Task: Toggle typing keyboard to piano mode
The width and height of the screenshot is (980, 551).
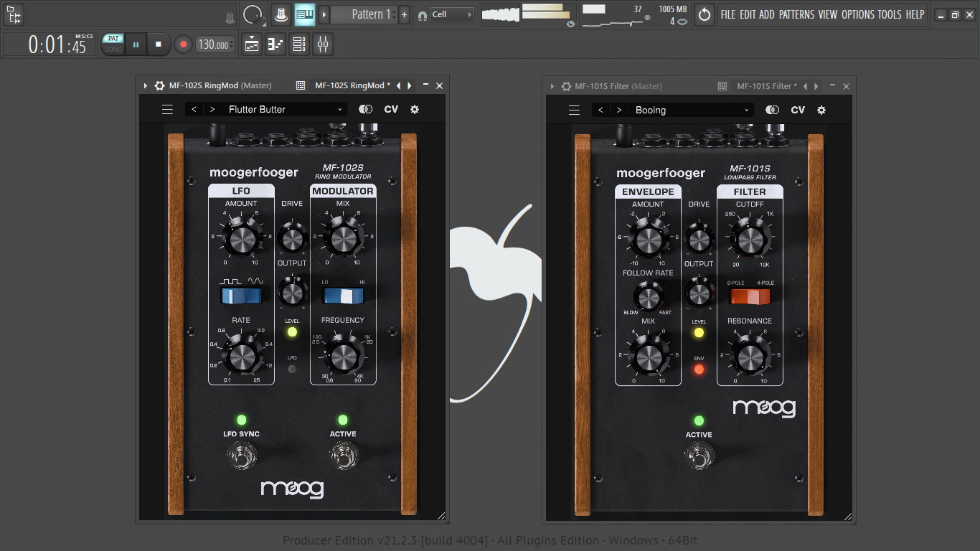Action: click(305, 14)
